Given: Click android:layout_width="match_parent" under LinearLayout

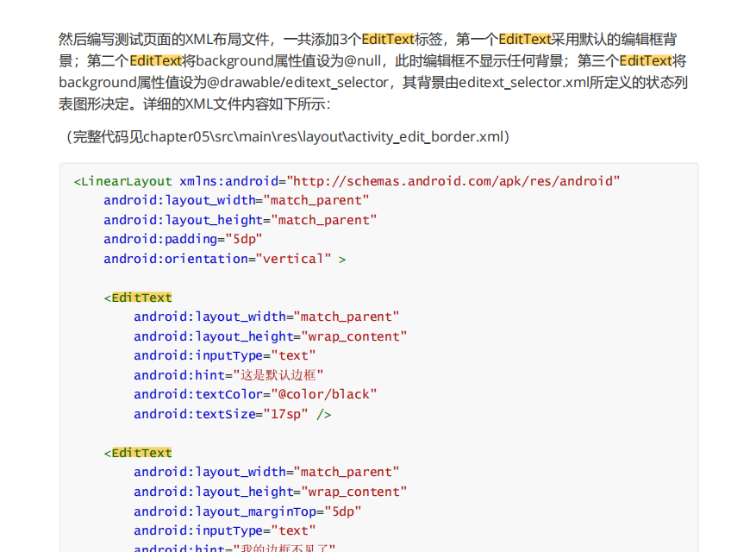Looking at the screenshot, I should [236, 201].
